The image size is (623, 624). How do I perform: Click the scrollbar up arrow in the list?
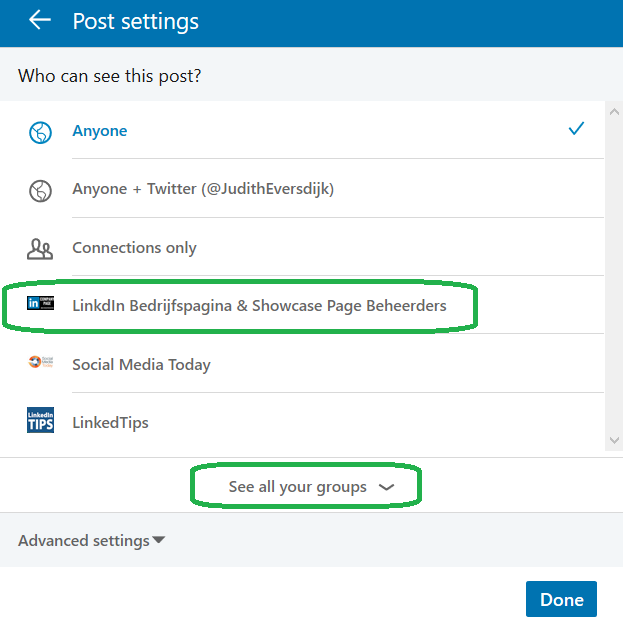pos(614,112)
